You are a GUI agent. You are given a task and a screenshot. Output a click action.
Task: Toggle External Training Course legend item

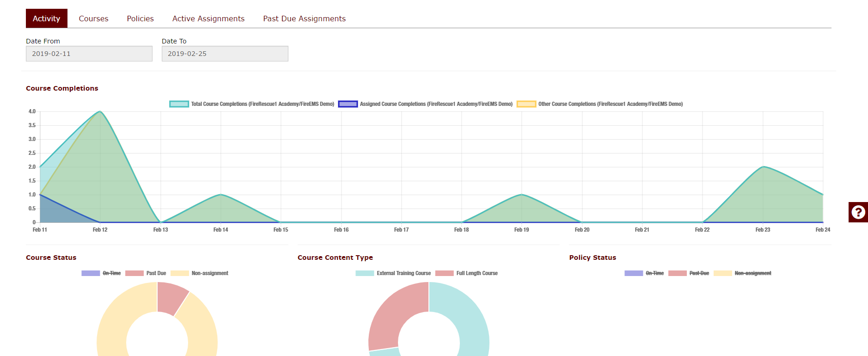pyautogui.click(x=393, y=273)
